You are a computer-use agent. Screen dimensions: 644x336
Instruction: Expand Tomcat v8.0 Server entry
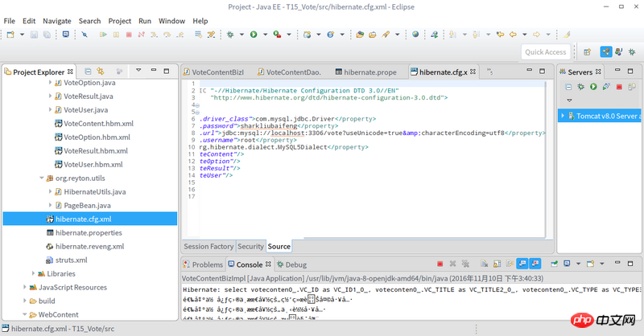[x=563, y=116]
